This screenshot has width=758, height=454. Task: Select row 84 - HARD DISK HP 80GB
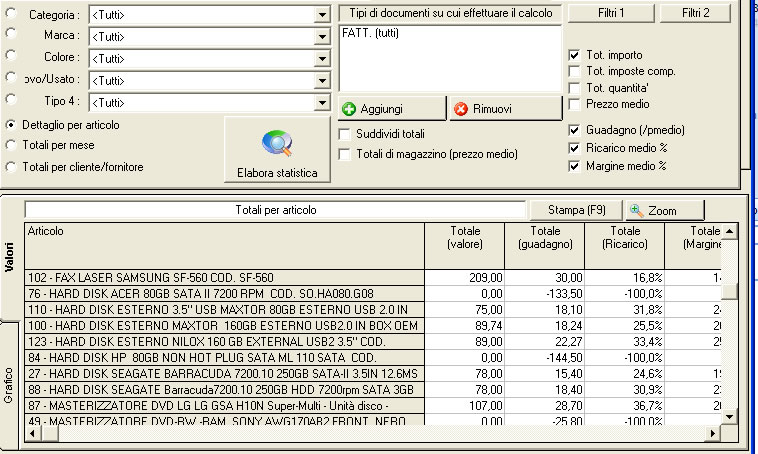[224, 358]
